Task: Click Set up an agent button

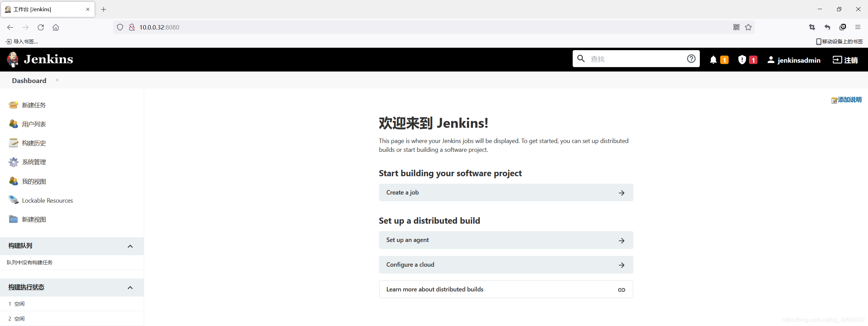Action: tap(506, 240)
